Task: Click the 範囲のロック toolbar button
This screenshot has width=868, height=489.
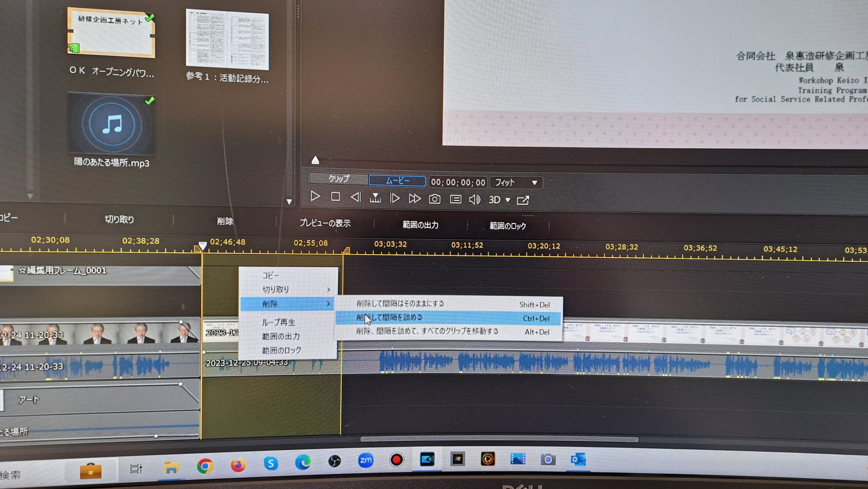Action: coord(508,226)
